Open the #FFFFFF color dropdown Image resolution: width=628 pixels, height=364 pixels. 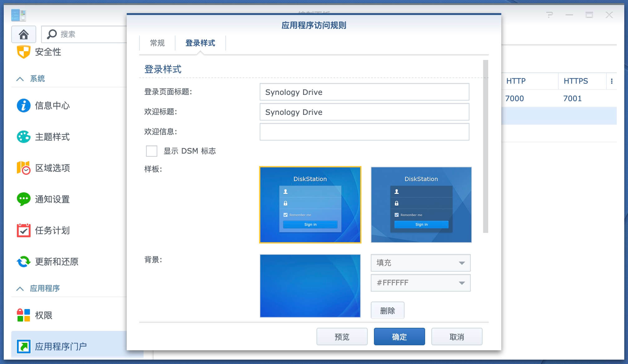(x=420, y=283)
